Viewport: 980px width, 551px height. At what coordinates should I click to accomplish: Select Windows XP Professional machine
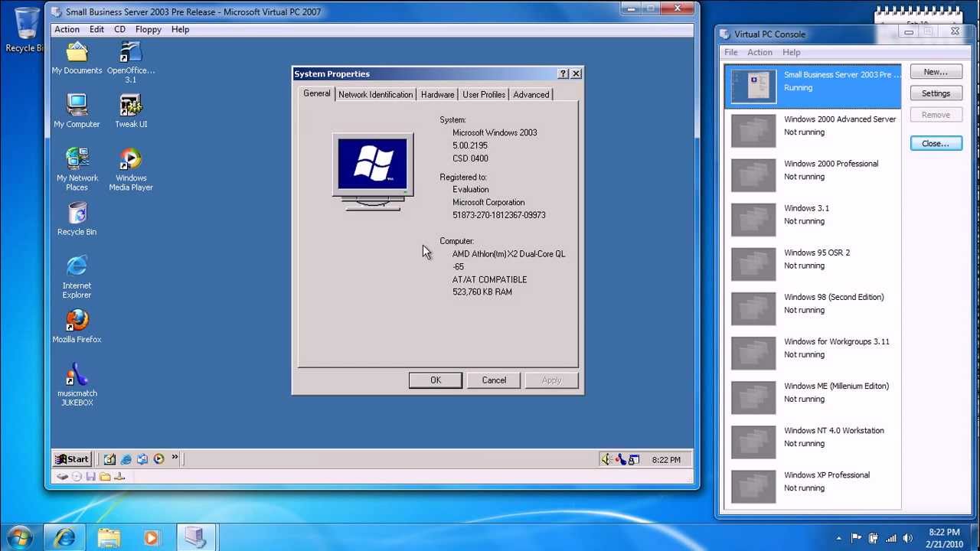[x=812, y=485]
